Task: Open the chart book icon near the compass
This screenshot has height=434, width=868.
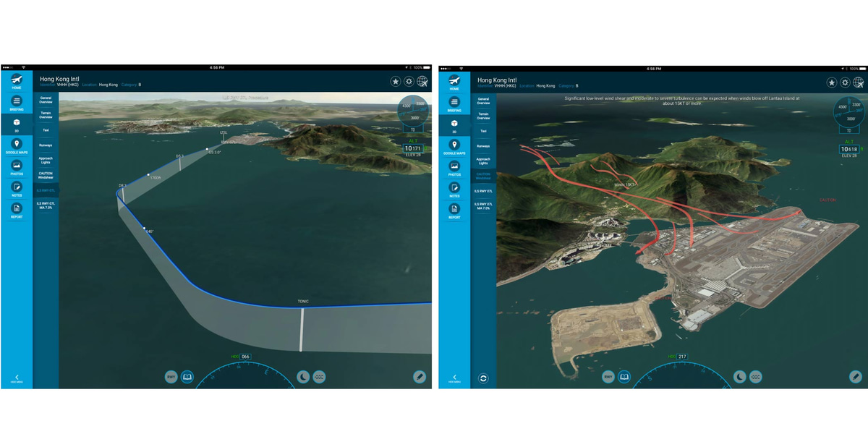Action: [x=188, y=377]
